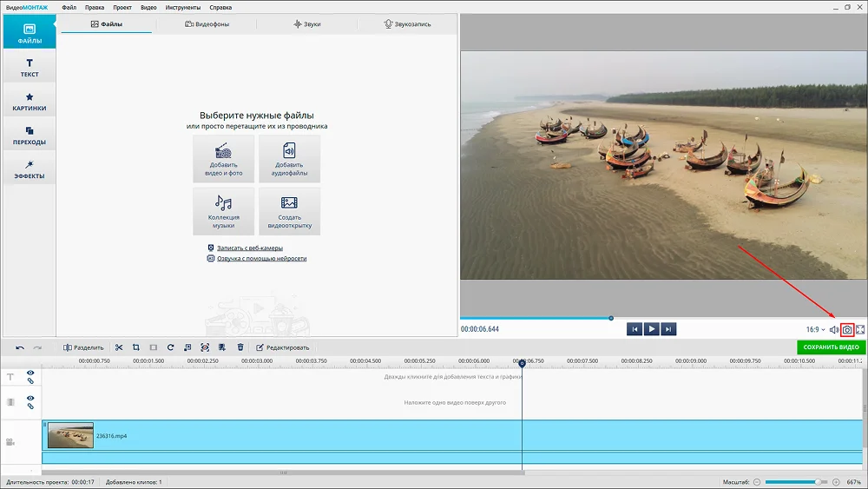Open the Картинки sidebar section
The image size is (868, 489).
click(30, 101)
